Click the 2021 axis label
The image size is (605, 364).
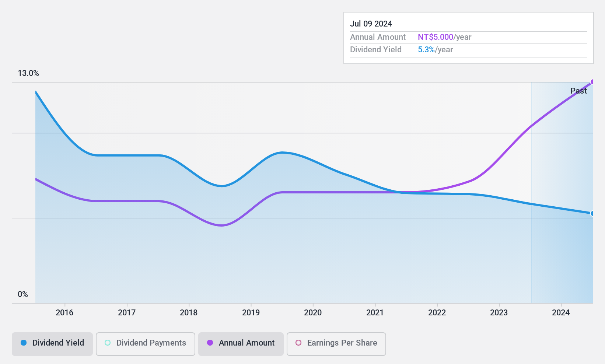pyautogui.click(x=375, y=313)
